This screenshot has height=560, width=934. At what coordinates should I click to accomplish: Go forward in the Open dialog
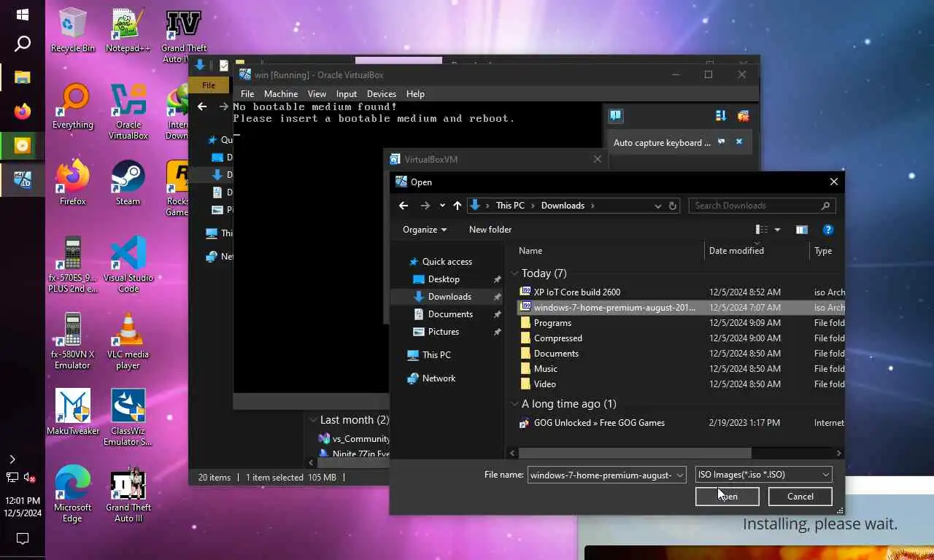tap(425, 206)
